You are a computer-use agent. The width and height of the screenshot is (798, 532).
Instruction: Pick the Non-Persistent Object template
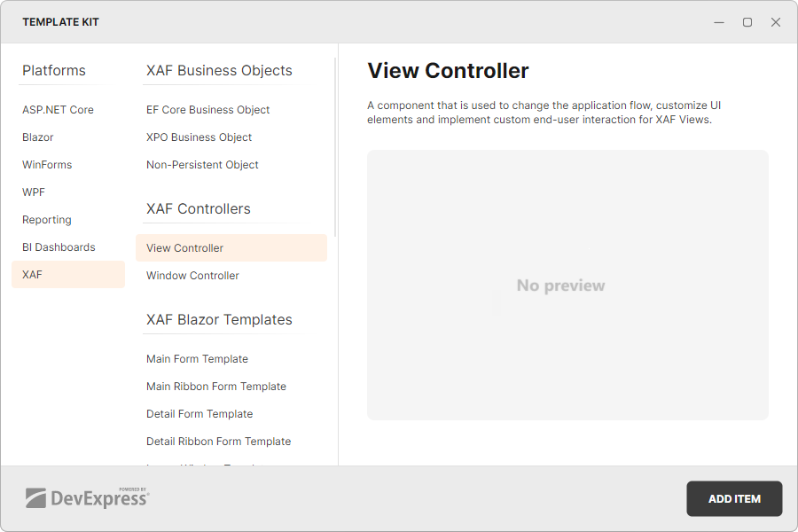click(x=201, y=164)
